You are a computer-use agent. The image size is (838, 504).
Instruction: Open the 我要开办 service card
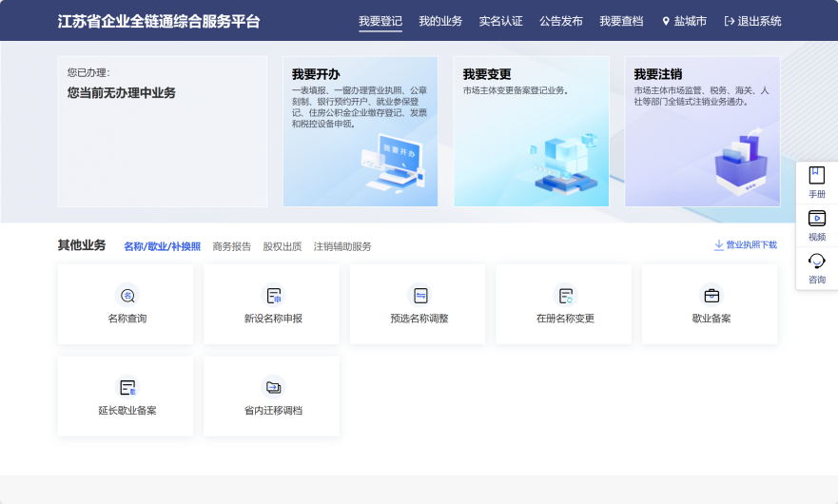(361, 131)
